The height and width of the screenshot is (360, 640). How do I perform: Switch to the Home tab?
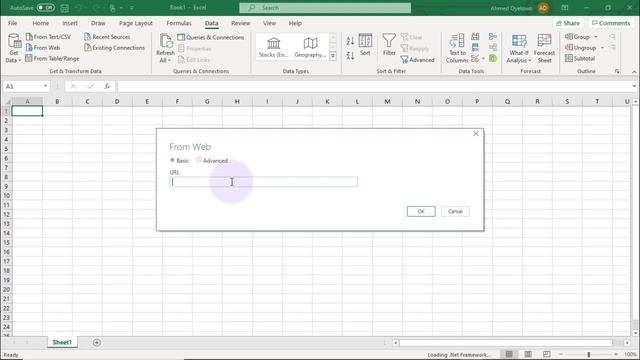(40, 23)
